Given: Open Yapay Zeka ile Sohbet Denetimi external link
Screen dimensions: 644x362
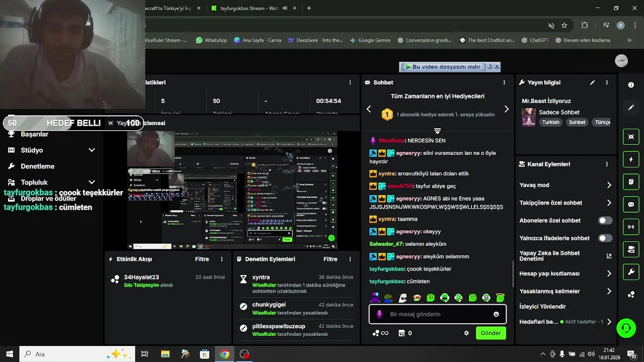Looking at the screenshot, I should click(x=609, y=256).
